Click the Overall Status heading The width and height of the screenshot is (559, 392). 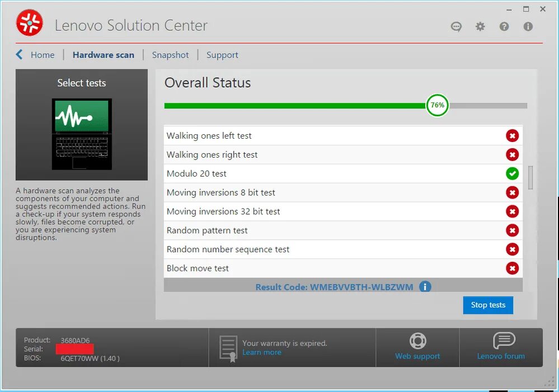pyautogui.click(x=208, y=83)
